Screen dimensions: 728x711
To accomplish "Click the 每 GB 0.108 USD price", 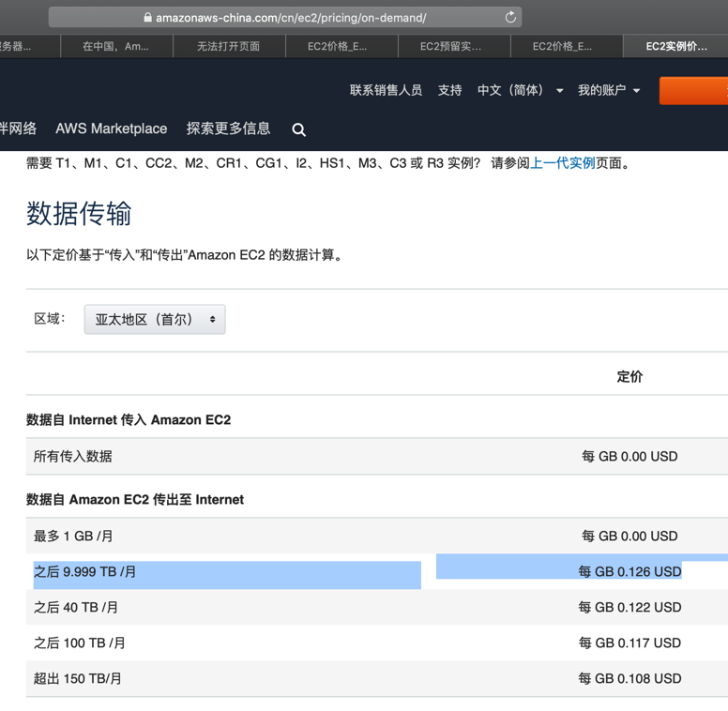I will [629, 678].
